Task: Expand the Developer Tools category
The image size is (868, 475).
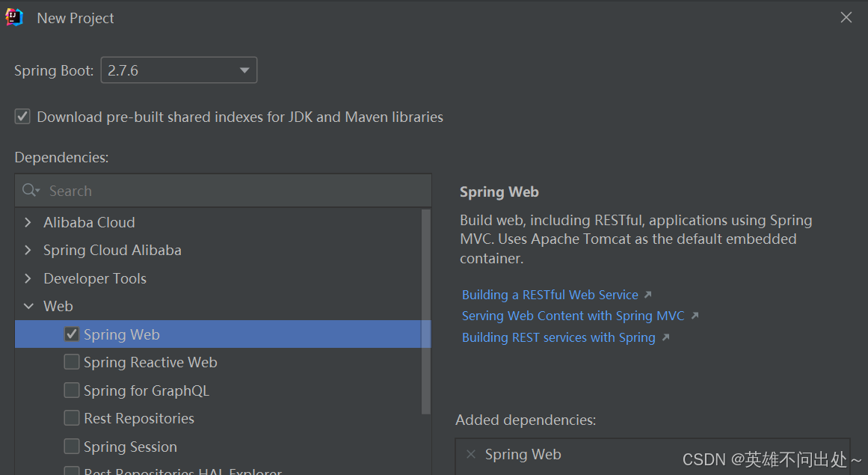Action: [28, 278]
